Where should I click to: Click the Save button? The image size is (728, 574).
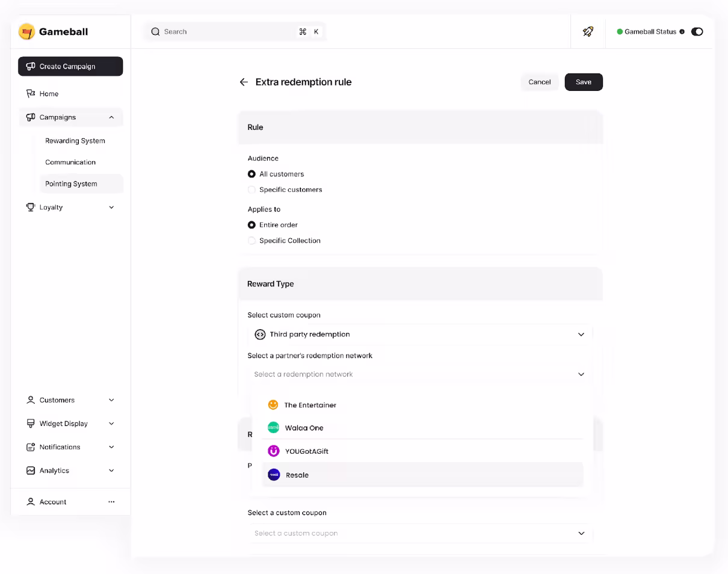click(584, 82)
